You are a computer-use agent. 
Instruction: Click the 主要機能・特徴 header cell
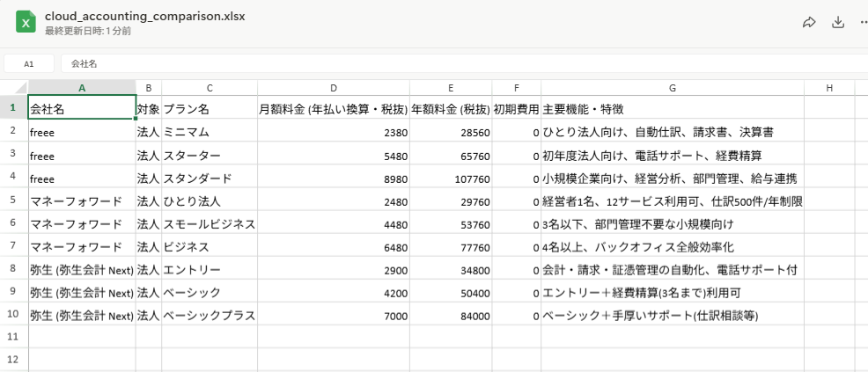click(x=673, y=107)
